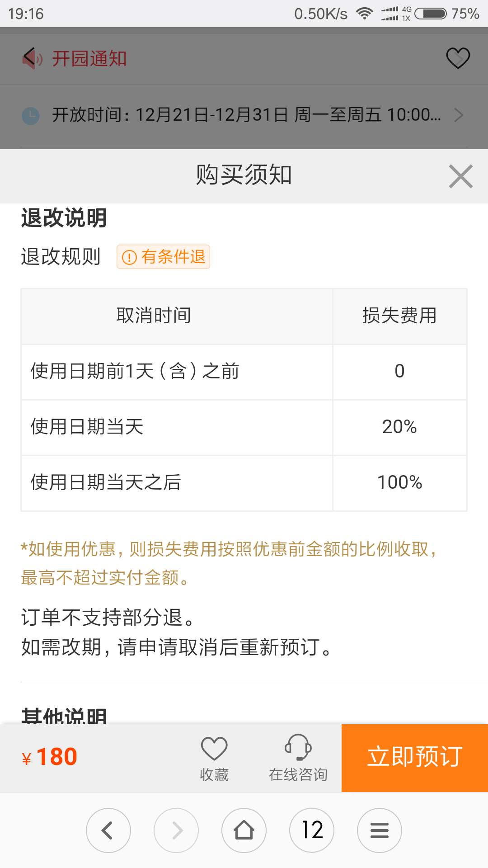Tap the 100% loss fee cell
This screenshot has height=868, width=488.
[400, 483]
